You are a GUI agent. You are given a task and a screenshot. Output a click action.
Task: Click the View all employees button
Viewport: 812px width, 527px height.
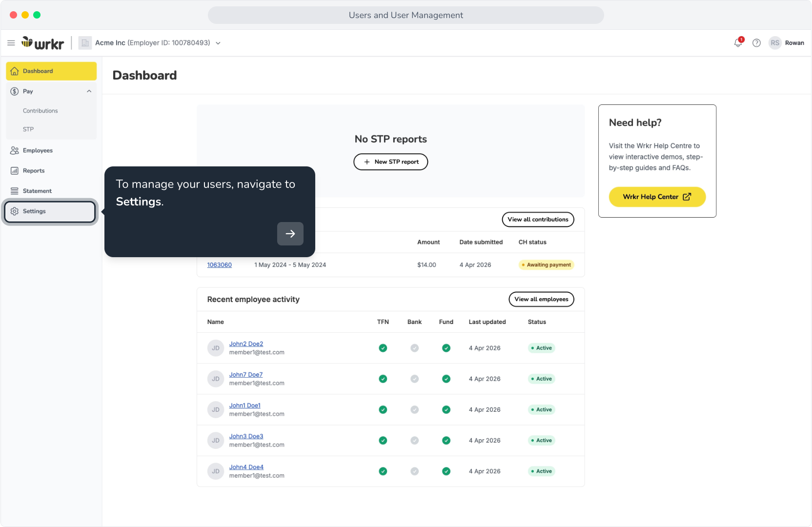(541, 299)
